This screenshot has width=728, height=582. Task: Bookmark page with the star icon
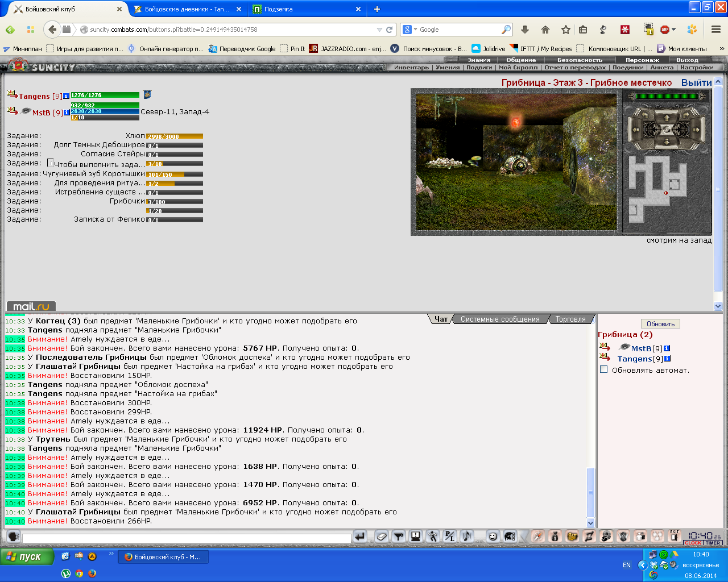(565, 30)
